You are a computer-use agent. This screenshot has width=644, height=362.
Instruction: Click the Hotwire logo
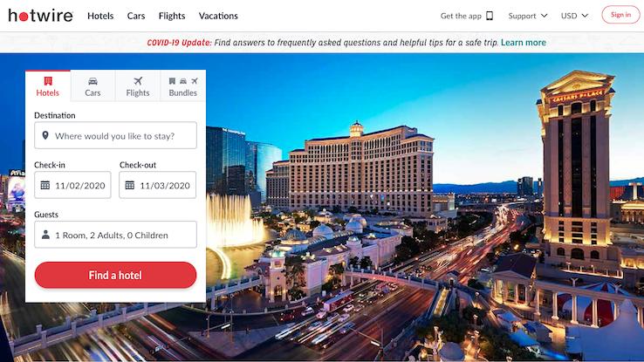coord(41,16)
